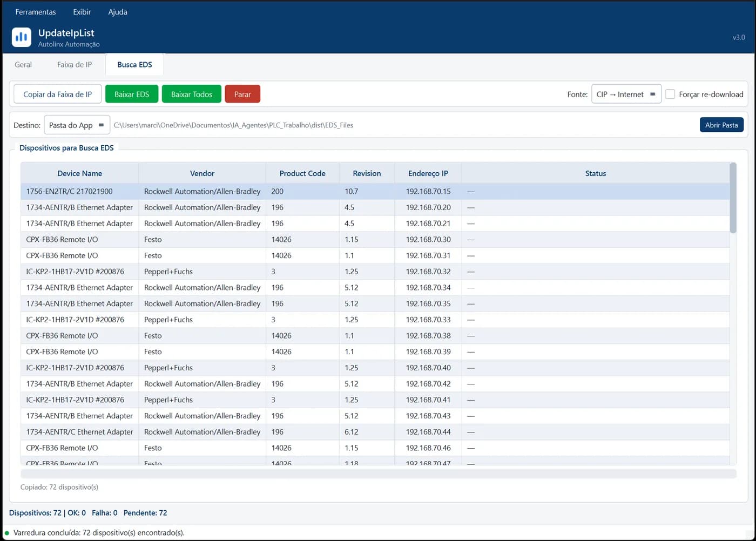This screenshot has width=756, height=541.
Task: Stop the download with the Parar button
Action: pyautogui.click(x=242, y=94)
